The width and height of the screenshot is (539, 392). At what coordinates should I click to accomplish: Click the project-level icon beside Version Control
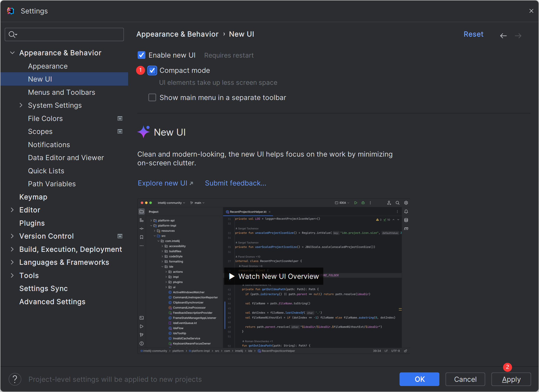[120, 236]
